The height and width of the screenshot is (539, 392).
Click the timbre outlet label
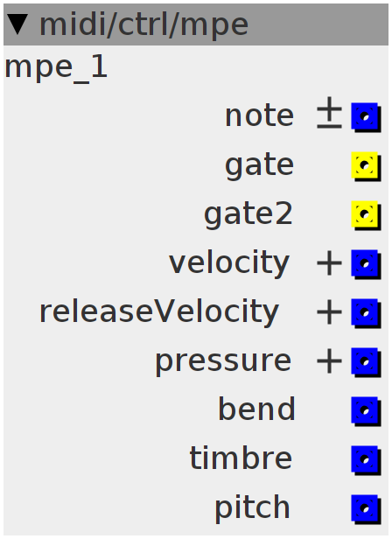point(241,458)
